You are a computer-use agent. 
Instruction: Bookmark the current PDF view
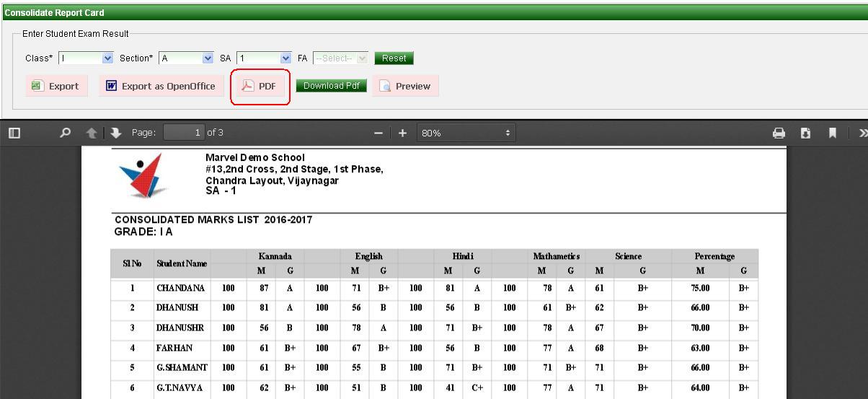[832, 133]
